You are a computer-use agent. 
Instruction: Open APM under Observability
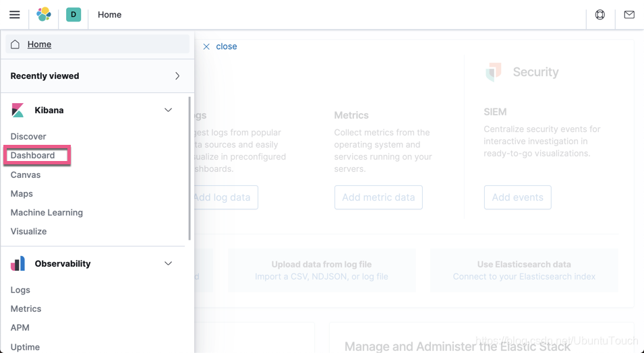click(x=20, y=327)
